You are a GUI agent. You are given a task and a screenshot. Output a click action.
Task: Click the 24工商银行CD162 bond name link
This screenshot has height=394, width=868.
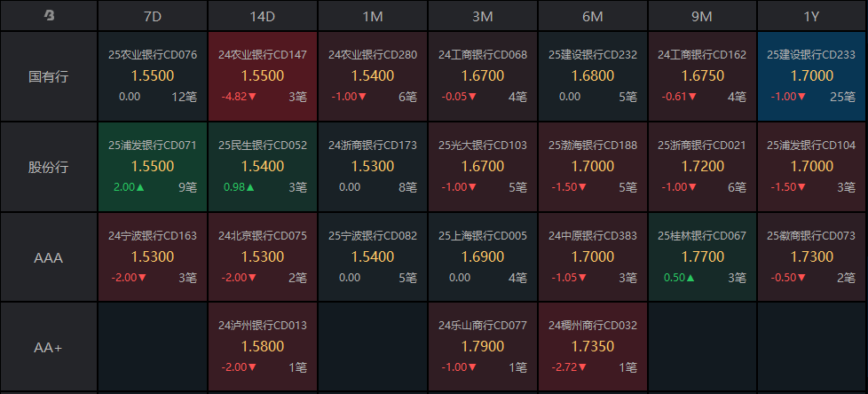702,55
